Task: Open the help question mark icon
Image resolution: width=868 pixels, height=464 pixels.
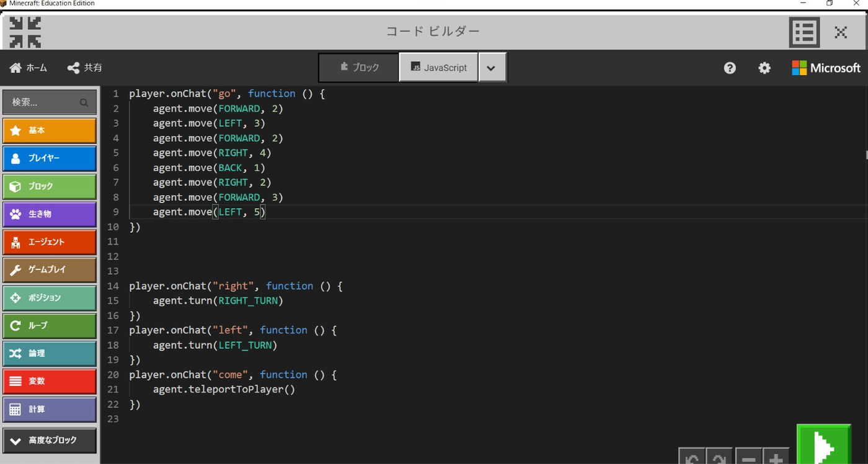Action: click(x=730, y=68)
